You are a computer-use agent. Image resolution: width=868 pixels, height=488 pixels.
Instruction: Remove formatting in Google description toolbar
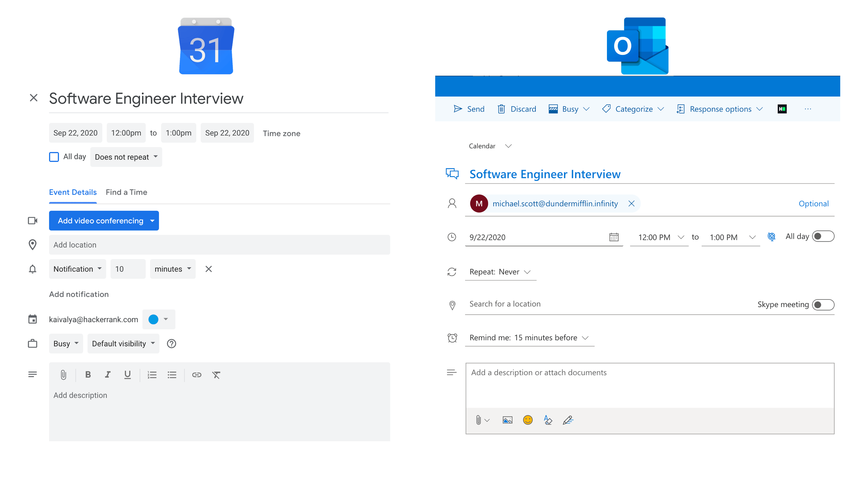tap(216, 375)
